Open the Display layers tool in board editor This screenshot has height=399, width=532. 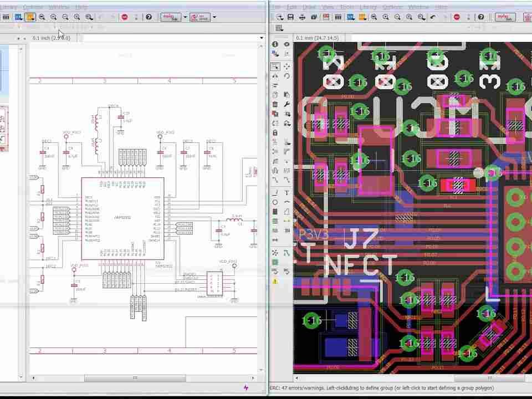coord(275,54)
